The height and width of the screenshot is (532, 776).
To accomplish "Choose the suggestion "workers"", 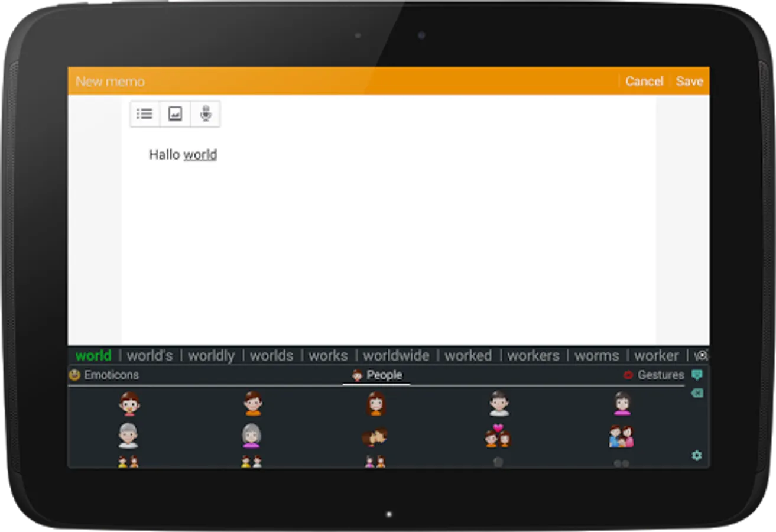I will coord(533,355).
